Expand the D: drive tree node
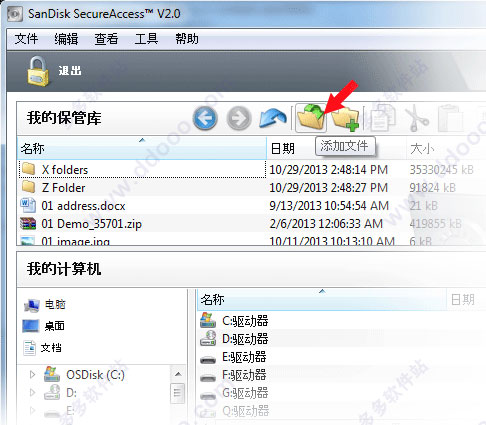486x425 pixels. 32,392
